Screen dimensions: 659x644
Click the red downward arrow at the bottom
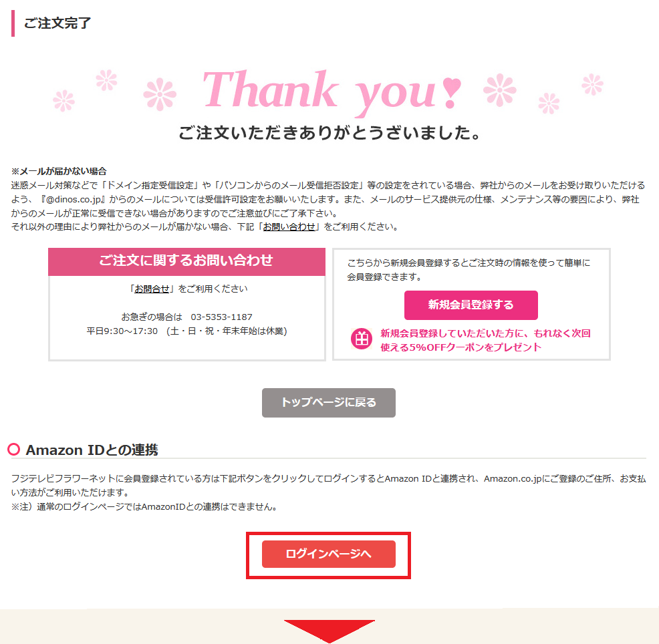(329, 631)
